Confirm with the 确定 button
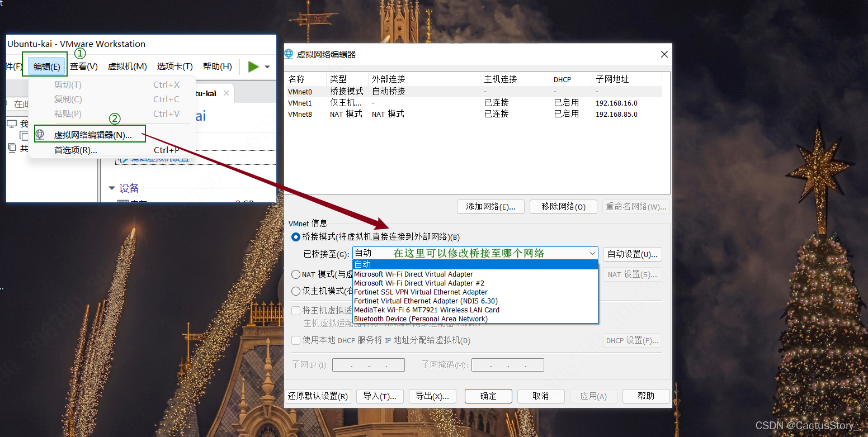868x437 pixels. click(488, 396)
